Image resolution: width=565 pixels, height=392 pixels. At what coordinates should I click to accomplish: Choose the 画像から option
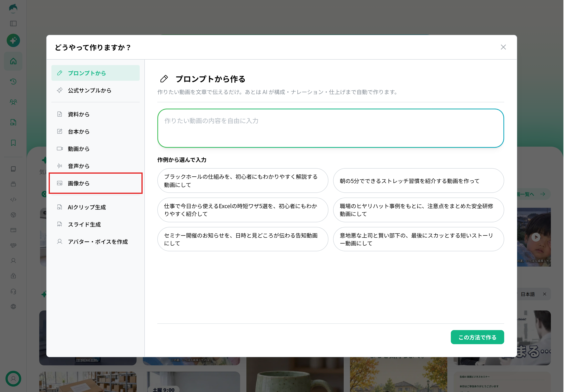95,183
